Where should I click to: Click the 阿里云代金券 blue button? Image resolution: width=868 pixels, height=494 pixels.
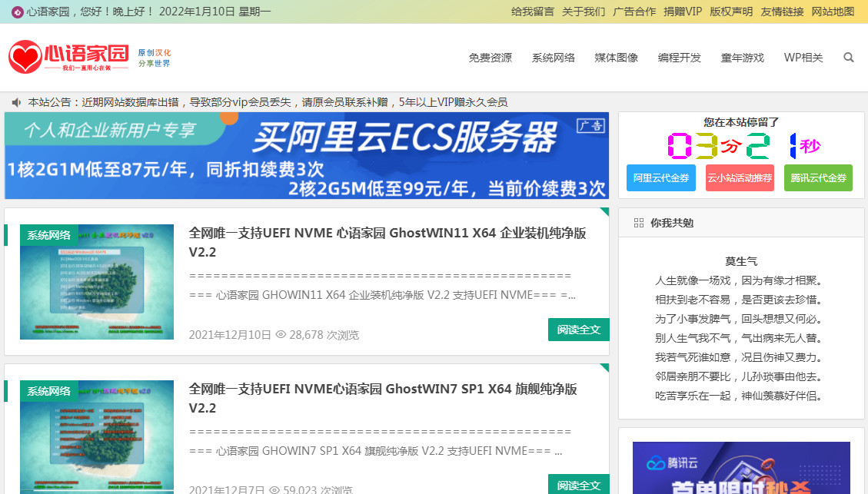click(661, 177)
